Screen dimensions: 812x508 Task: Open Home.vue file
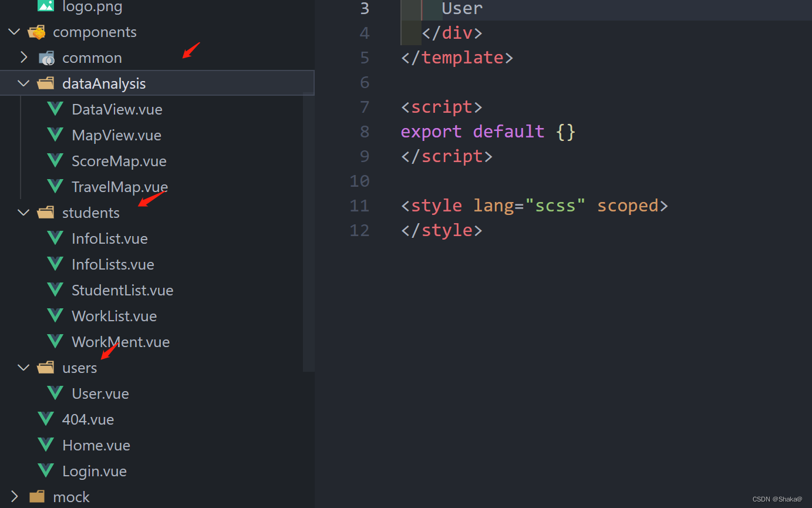96,446
